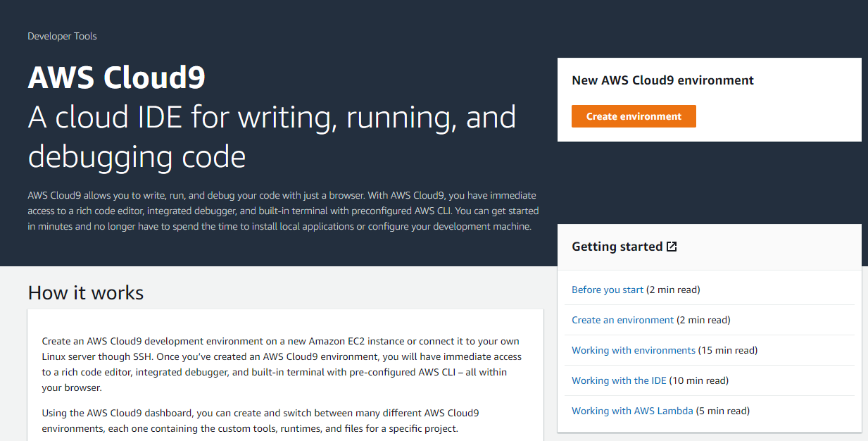Navigate using the Developer Tools breadcrumb
Image resolution: width=868 pixels, height=441 pixels.
62,36
